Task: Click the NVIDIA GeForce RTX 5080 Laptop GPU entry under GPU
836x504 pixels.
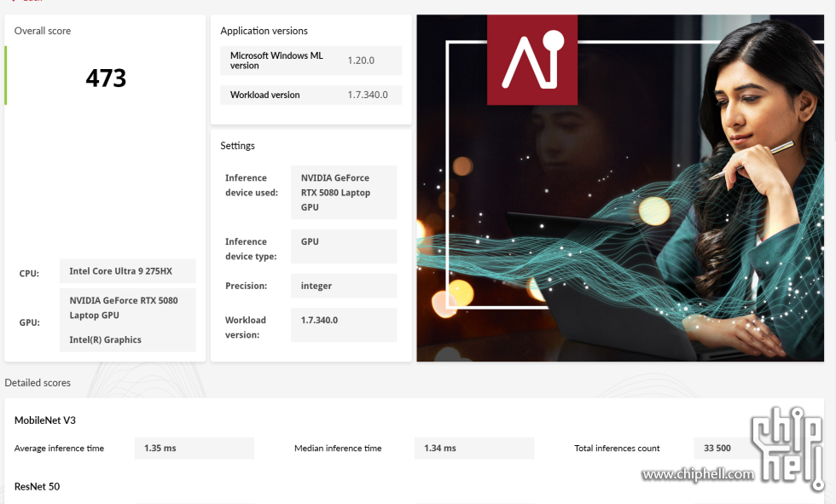Action: (124, 308)
